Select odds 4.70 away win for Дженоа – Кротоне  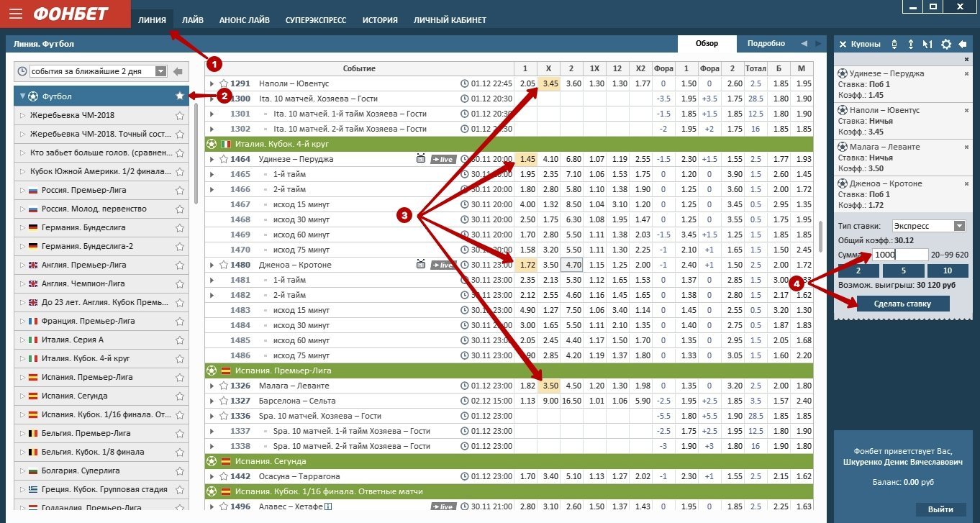(x=573, y=265)
